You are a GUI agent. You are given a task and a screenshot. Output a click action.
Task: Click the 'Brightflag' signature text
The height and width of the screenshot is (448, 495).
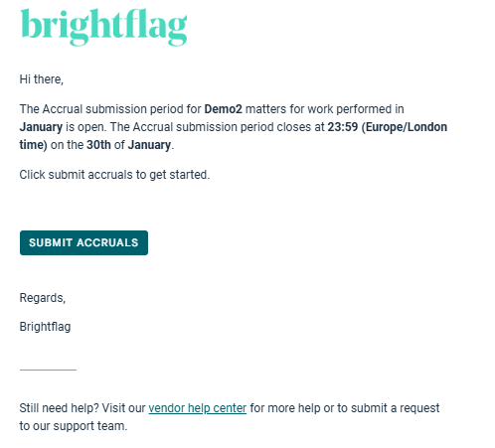pyautogui.click(x=45, y=327)
